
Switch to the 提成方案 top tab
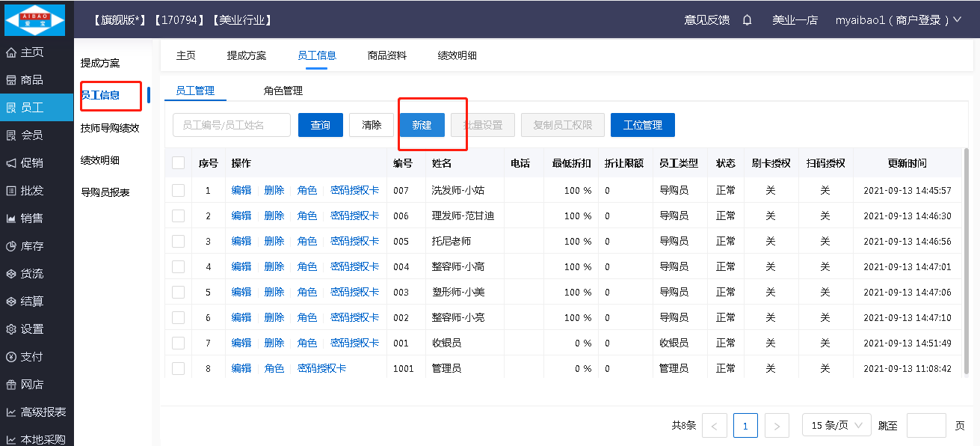click(247, 55)
